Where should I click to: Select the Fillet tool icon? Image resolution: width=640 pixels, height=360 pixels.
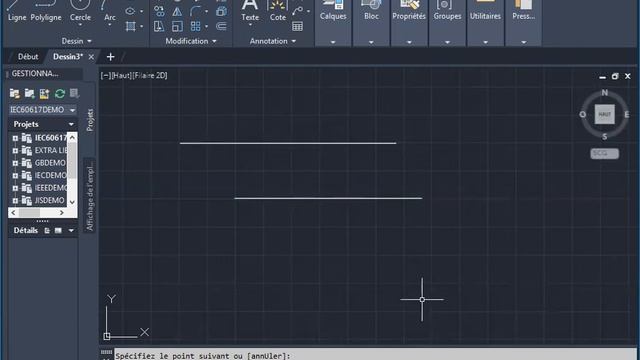tap(195, 11)
